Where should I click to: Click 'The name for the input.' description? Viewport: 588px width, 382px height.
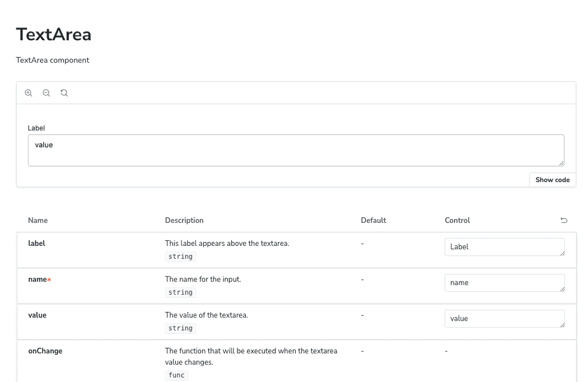tap(203, 279)
